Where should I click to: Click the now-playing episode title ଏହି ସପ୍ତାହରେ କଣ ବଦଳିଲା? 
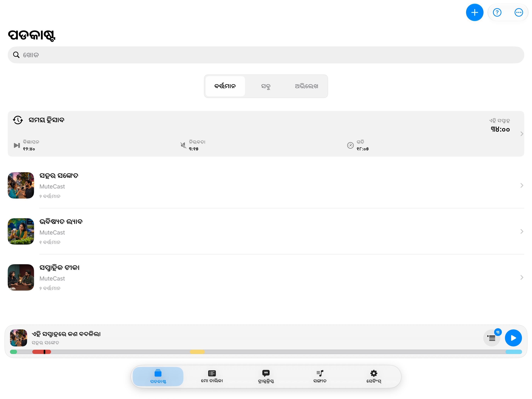pyautogui.click(x=66, y=334)
